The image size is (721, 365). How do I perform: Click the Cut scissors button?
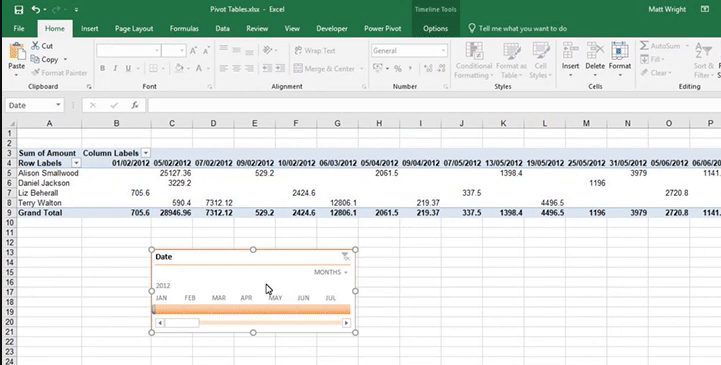tap(42, 46)
